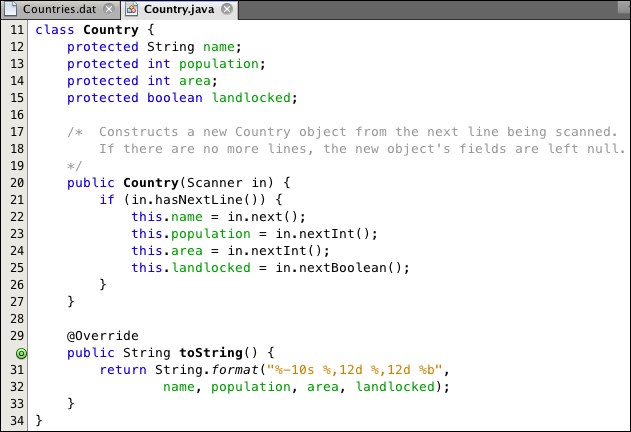Click the format string "%-10s %,12d %,12d %b"
This screenshot has height=432, width=631.
coord(355,370)
